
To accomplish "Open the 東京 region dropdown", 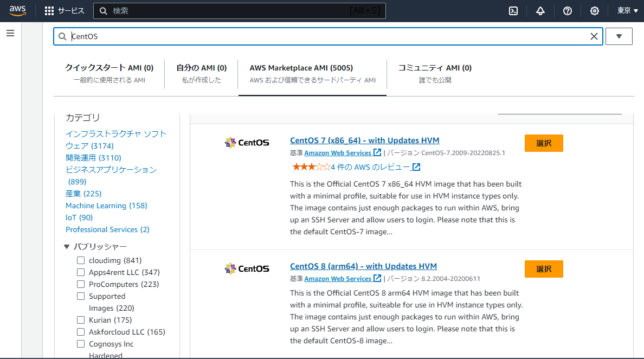I will 628,11.
